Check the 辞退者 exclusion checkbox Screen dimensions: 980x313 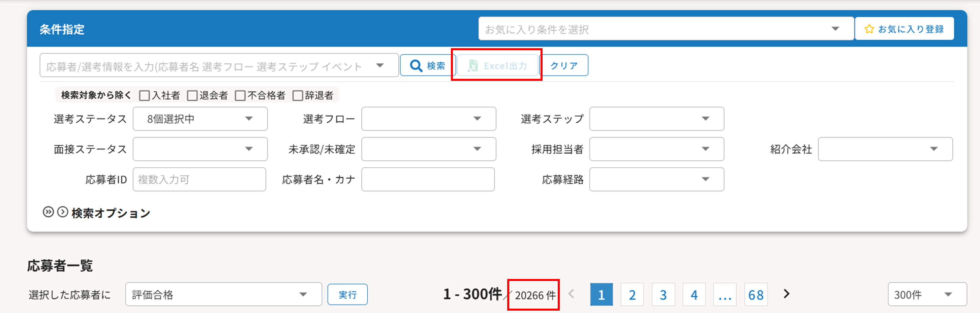click(x=298, y=95)
